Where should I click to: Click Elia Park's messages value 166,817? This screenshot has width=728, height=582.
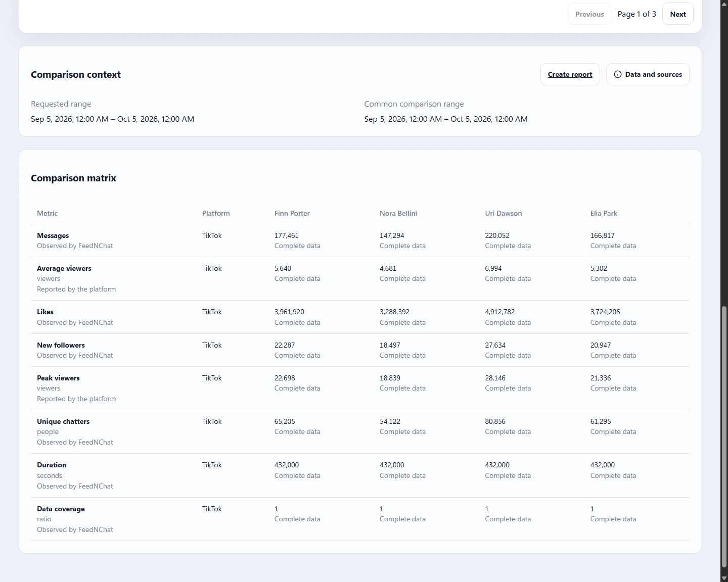pos(602,235)
